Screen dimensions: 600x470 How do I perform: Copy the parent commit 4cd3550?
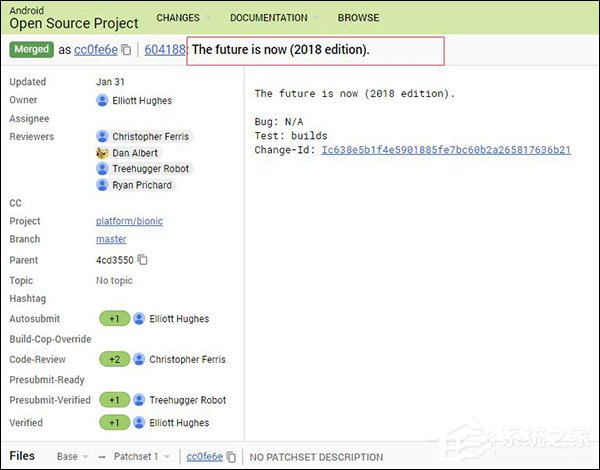pyautogui.click(x=143, y=260)
